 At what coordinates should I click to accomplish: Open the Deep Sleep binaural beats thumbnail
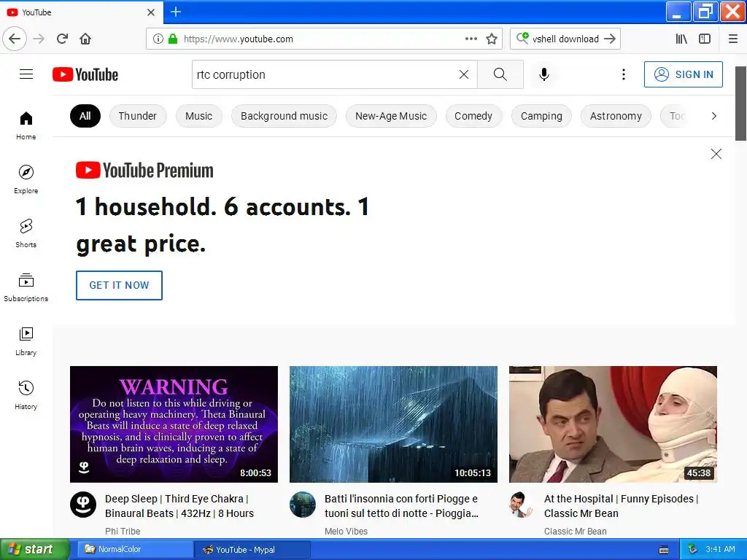[174, 424]
